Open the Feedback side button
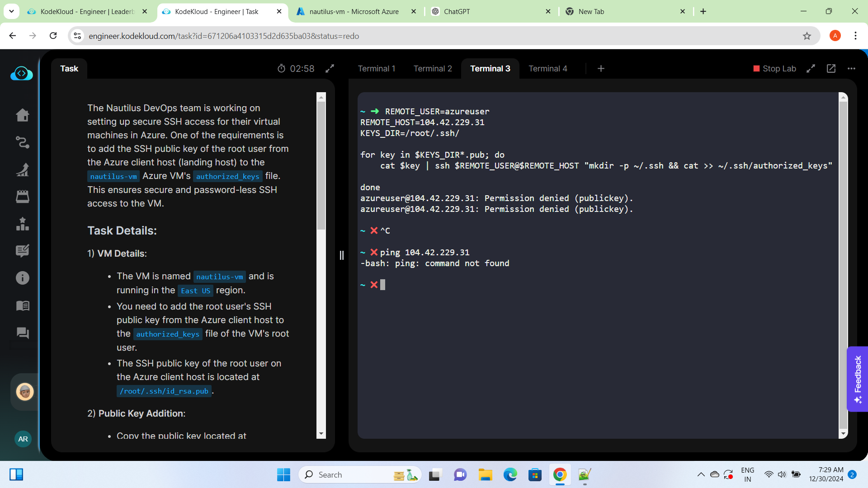The image size is (868, 488). click(858, 379)
